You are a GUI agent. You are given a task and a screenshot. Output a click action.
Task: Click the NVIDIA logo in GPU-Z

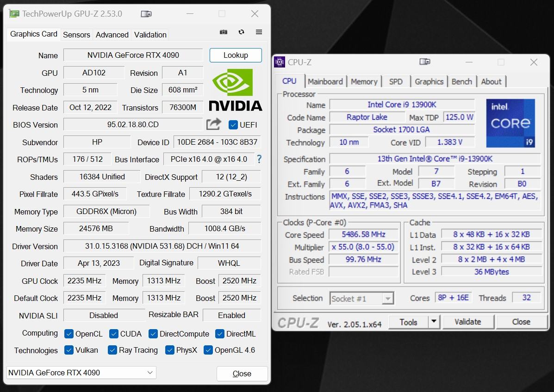coord(235,90)
